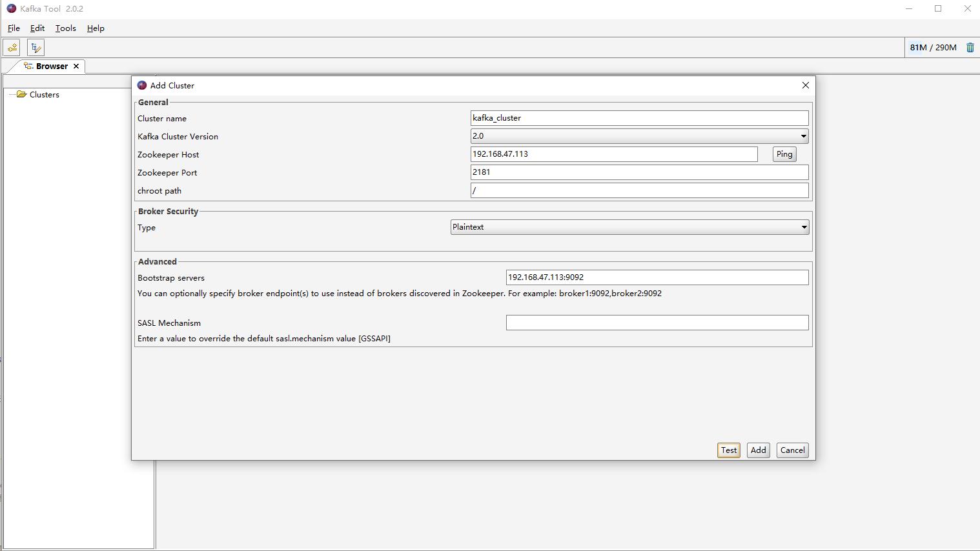Click the Add button
980x551 pixels.
click(759, 450)
